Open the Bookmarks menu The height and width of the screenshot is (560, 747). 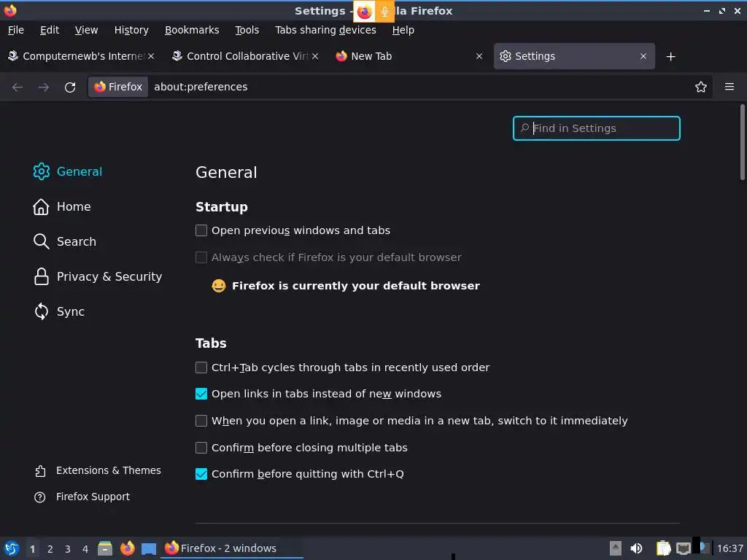click(192, 30)
